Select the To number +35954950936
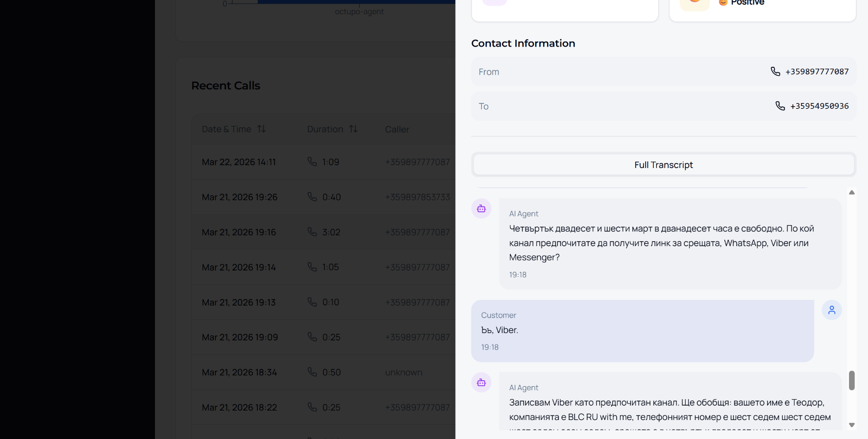 [819, 106]
